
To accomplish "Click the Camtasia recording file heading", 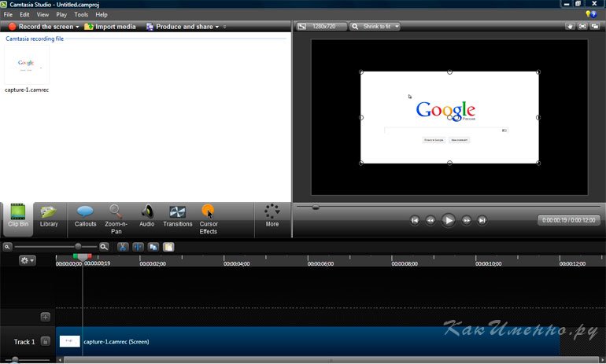I will tap(35, 39).
